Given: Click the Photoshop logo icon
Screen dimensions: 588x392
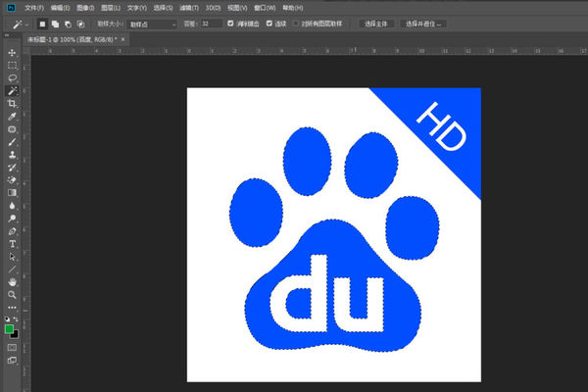Looking at the screenshot, I should pyautogui.click(x=11, y=8).
